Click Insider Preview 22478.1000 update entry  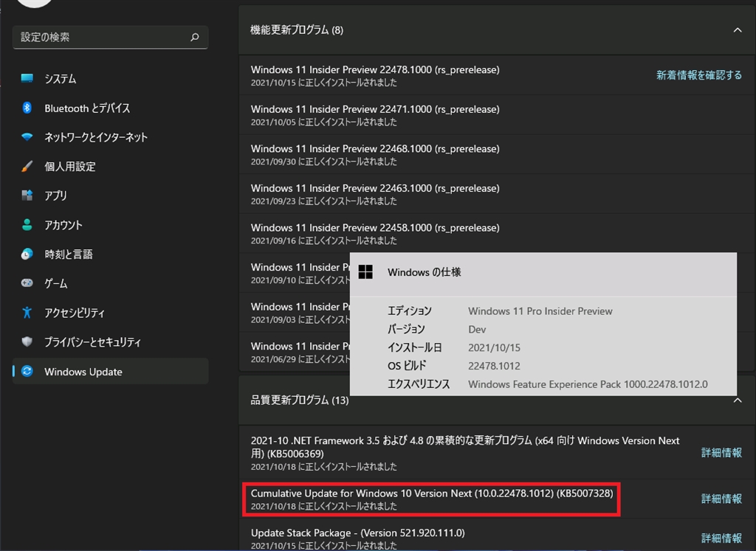497,75
